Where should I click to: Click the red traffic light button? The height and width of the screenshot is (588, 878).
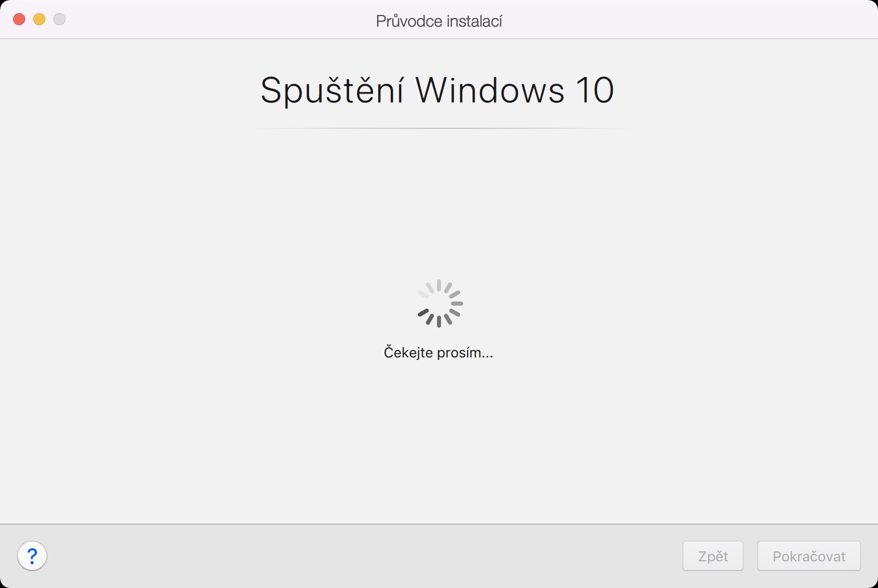click(19, 19)
